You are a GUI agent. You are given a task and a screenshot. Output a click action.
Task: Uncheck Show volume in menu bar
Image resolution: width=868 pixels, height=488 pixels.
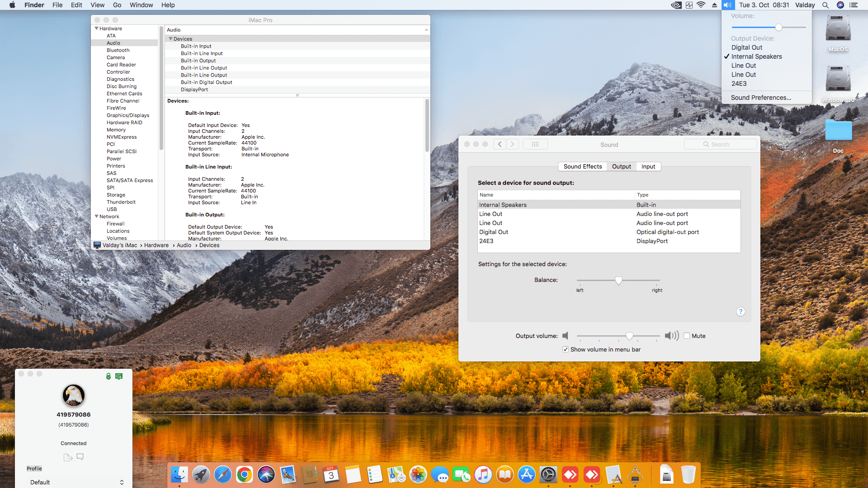(566, 349)
